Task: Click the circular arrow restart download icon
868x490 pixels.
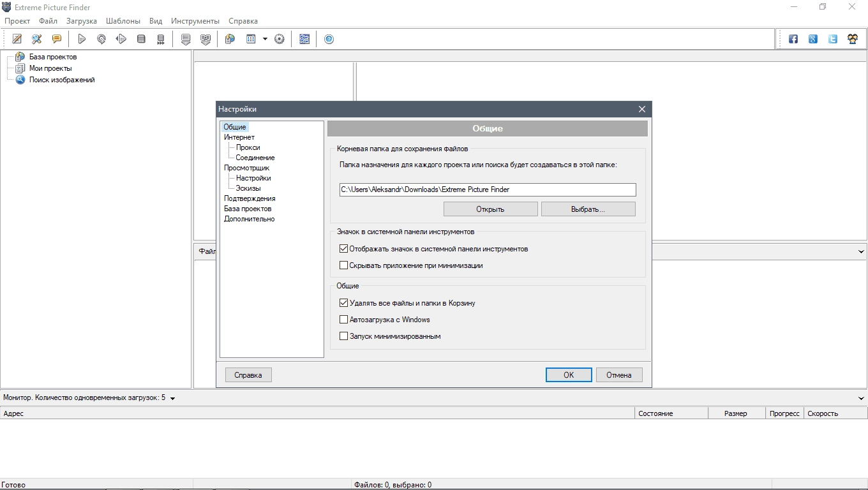Action: (101, 39)
